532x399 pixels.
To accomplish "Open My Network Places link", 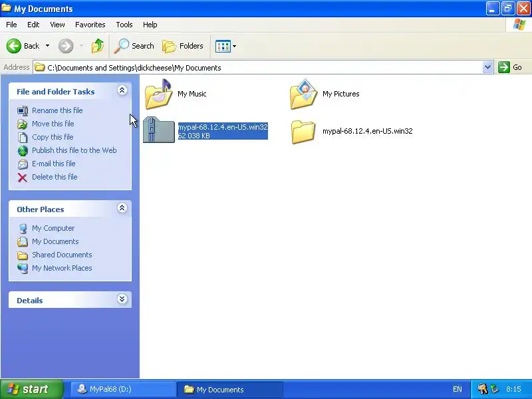I will [x=62, y=268].
